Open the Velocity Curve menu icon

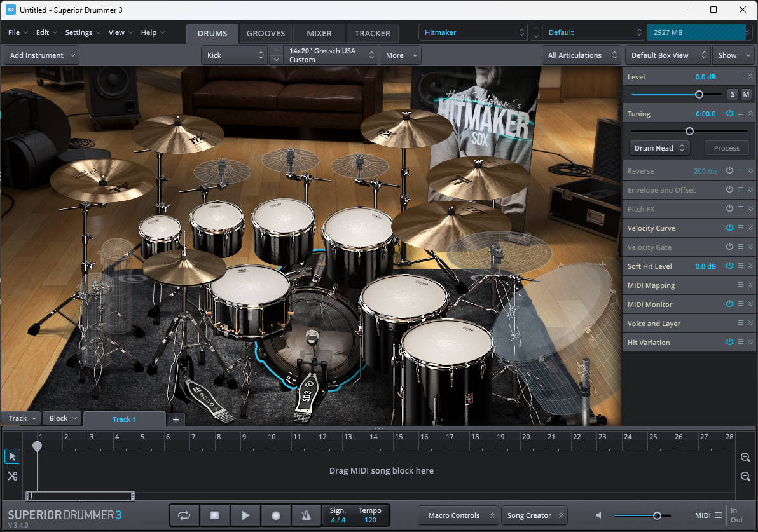tap(741, 227)
